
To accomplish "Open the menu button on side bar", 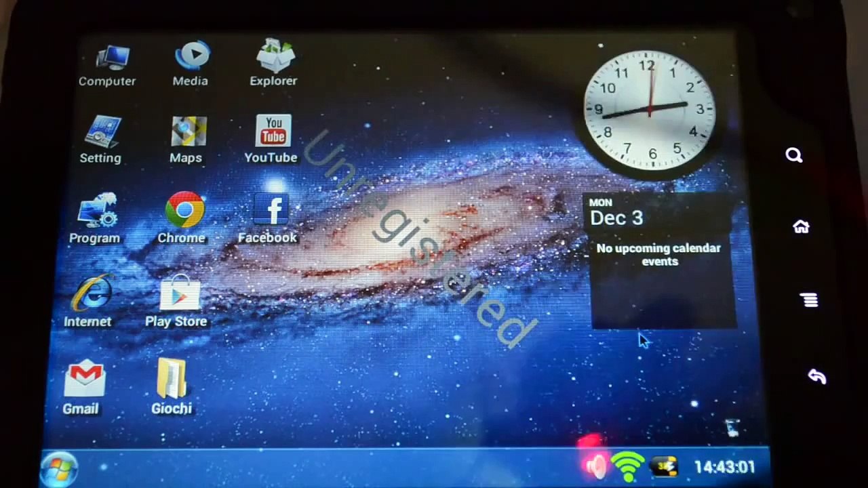I will coord(808,300).
